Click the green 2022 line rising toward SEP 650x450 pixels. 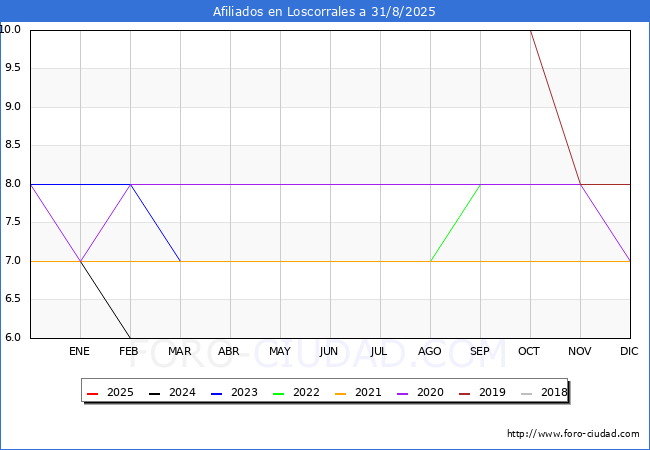coord(456,223)
